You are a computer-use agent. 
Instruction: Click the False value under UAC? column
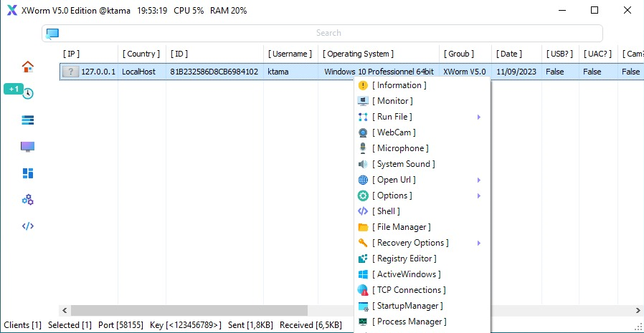592,72
